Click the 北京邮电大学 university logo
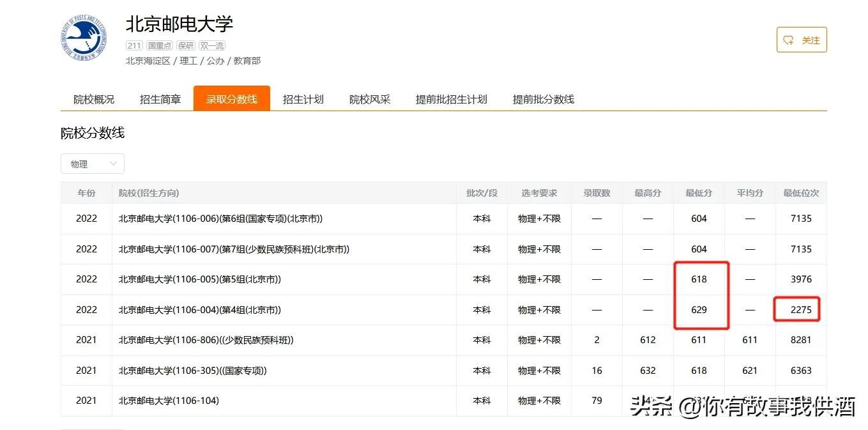Image resolution: width=868 pixels, height=430 pixels. (x=84, y=38)
